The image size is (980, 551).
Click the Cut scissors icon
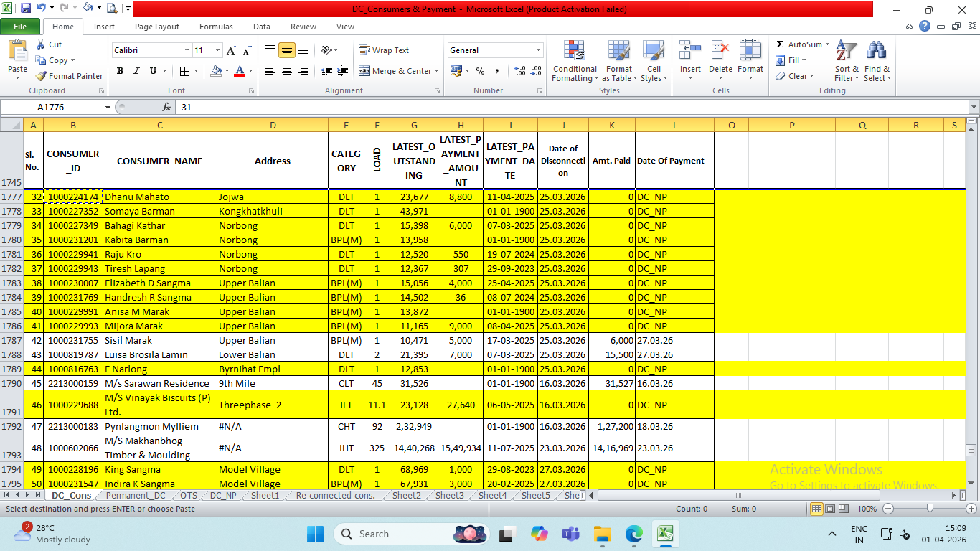pos(41,44)
